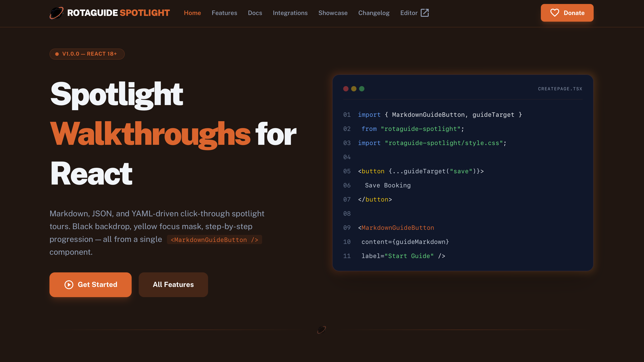The width and height of the screenshot is (644, 362).
Task: Click the green traffic-light dot on code window
Action: [362, 89]
